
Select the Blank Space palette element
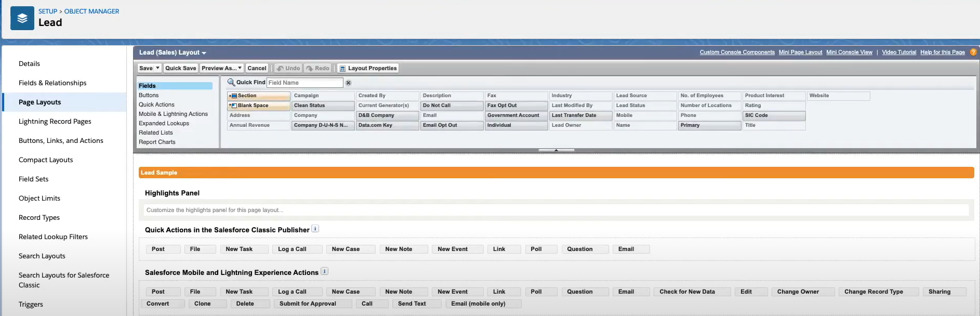[x=259, y=106]
